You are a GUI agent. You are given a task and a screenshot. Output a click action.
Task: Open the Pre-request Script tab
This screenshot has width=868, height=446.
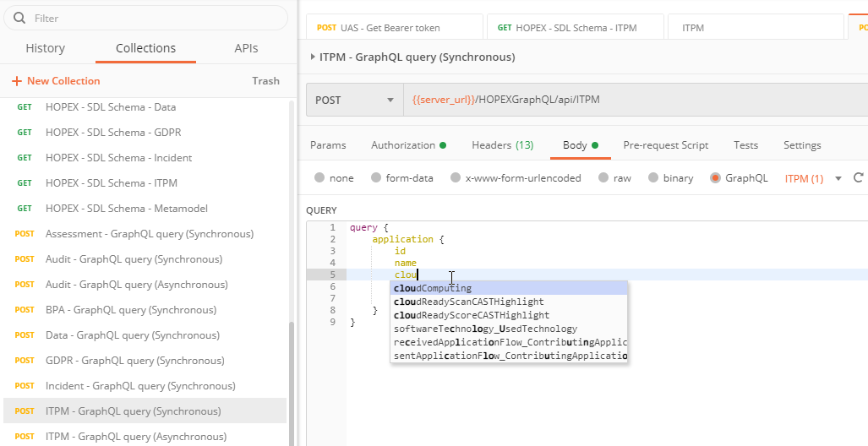[665, 145]
